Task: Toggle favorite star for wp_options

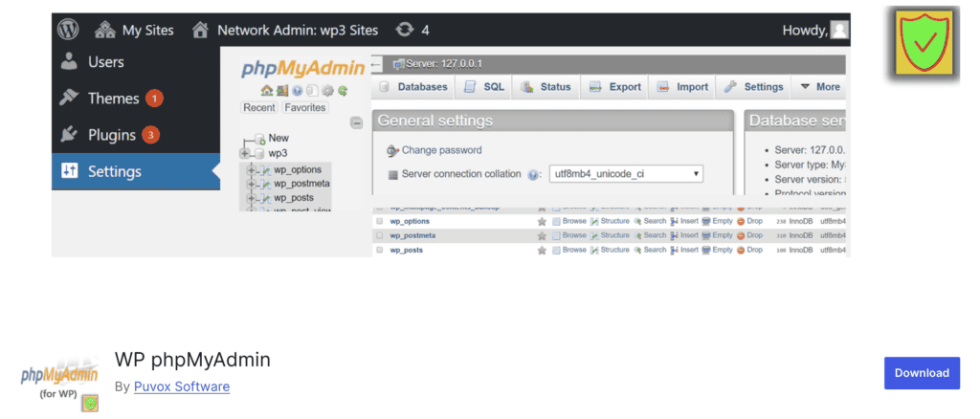Action: [x=542, y=221]
